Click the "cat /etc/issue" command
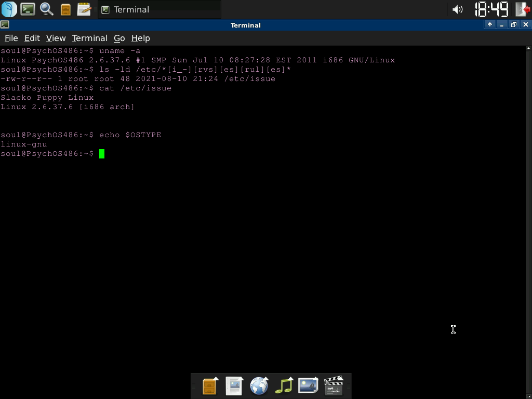This screenshot has width=532, height=399. (136, 88)
